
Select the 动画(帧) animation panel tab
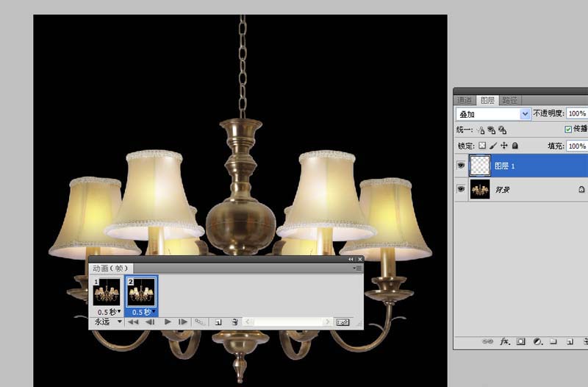pos(111,268)
